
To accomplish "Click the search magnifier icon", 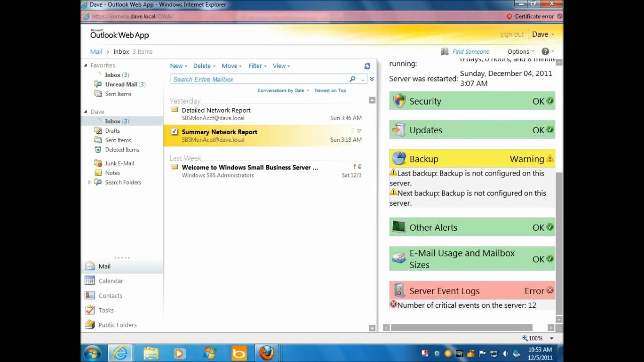I will pyautogui.click(x=352, y=79).
